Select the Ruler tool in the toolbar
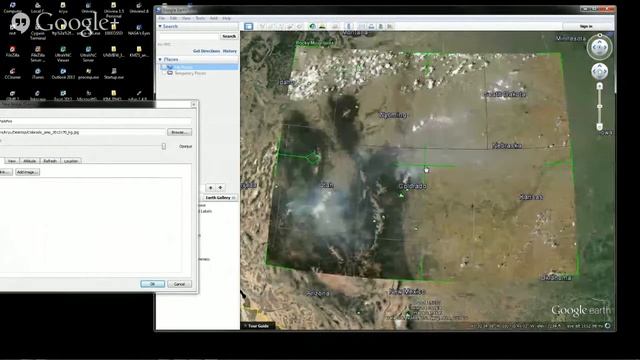The height and width of the screenshot is (360, 640). tap(348, 26)
